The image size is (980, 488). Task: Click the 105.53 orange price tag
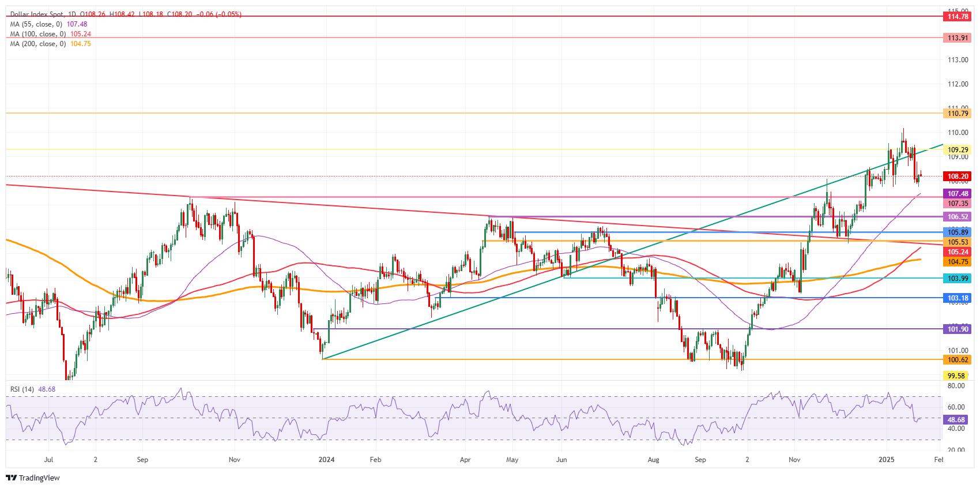coord(958,242)
